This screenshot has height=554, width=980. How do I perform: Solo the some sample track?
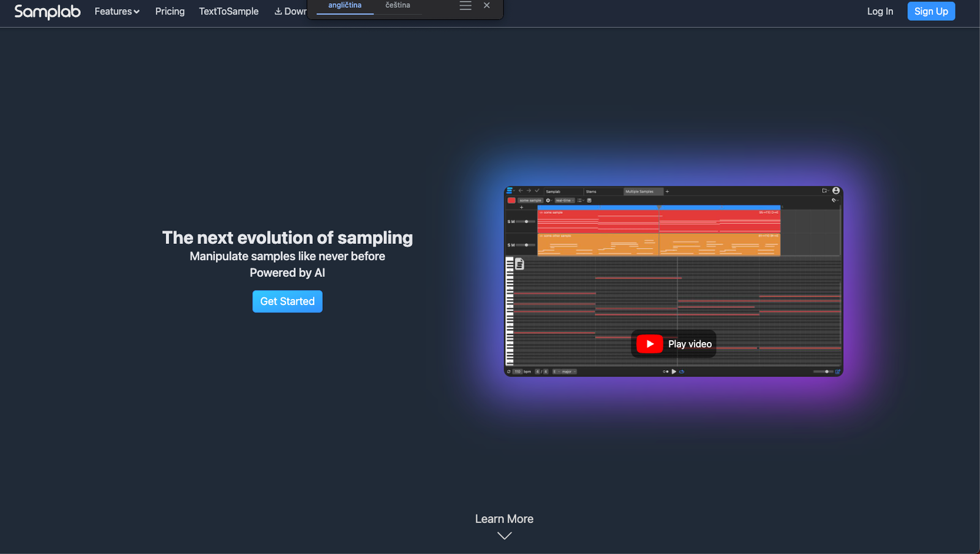(510, 222)
